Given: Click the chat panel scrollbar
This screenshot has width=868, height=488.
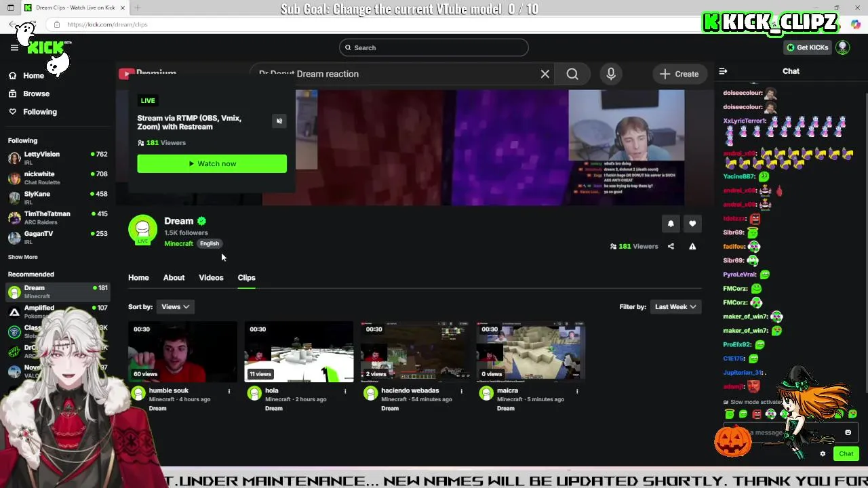Looking at the screenshot, I should coord(865,241).
